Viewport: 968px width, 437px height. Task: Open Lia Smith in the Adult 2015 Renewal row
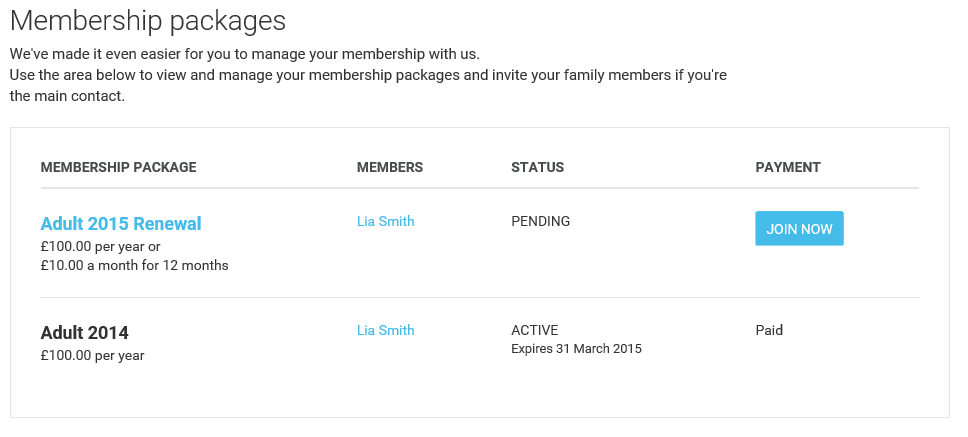point(385,221)
